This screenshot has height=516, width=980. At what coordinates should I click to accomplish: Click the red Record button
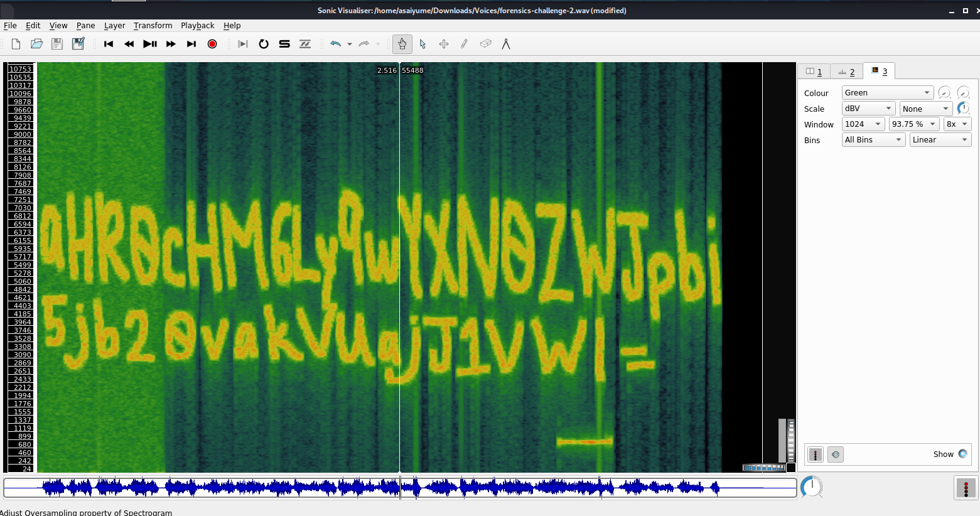[212, 44]
